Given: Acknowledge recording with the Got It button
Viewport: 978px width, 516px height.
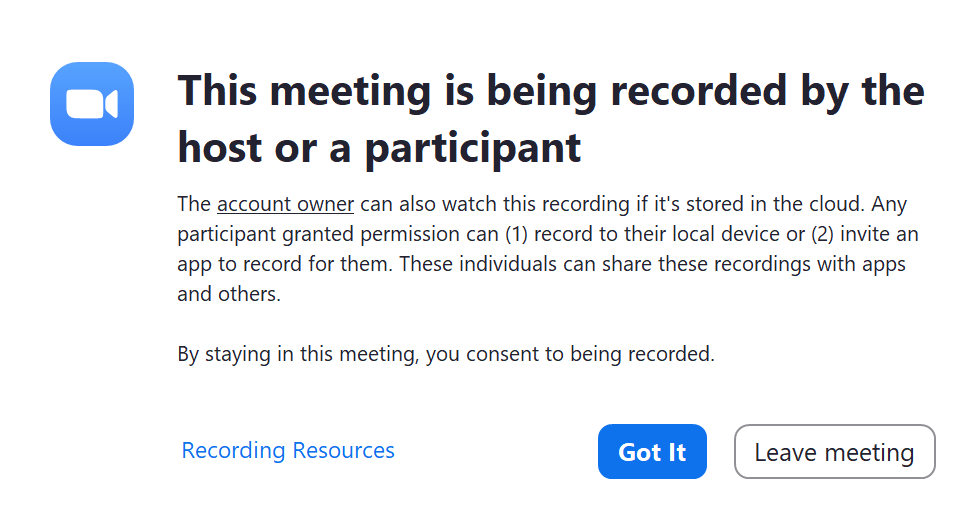Looking at the screenshot, I should [x=652, y=452].
